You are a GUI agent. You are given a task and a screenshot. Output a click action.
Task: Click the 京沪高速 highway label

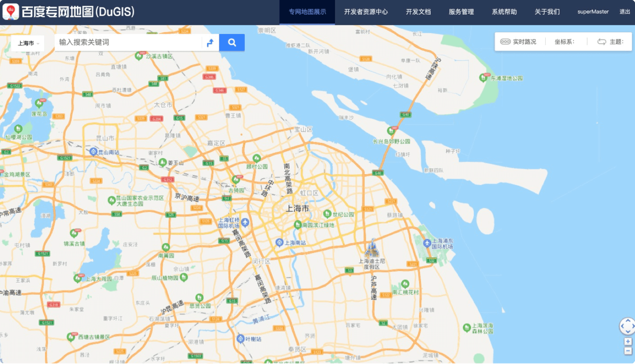point(187,199)
